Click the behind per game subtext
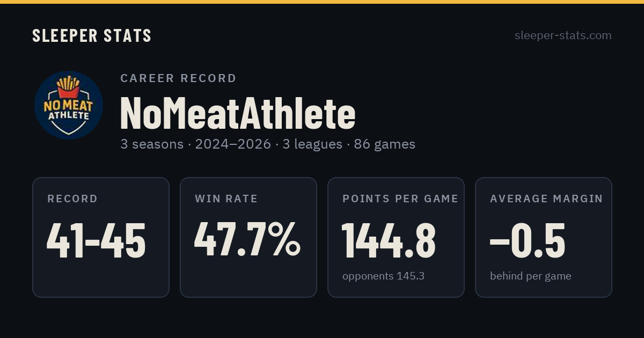Image resolution: width=644 pixels, height=338 pixels. pos(531,276)
